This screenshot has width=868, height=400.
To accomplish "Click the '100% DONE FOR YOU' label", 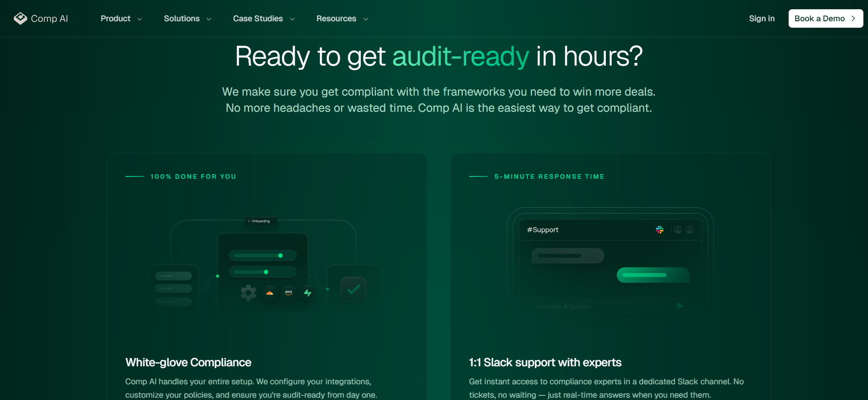I will click(x=193, y=176).
